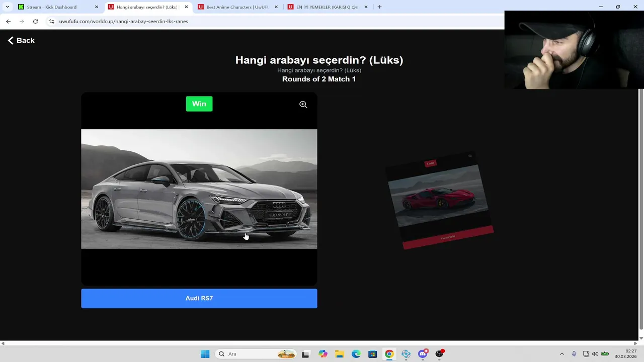644x362 pixels.
Task: Go back with browser back arrow
Action: coord(8,22)
